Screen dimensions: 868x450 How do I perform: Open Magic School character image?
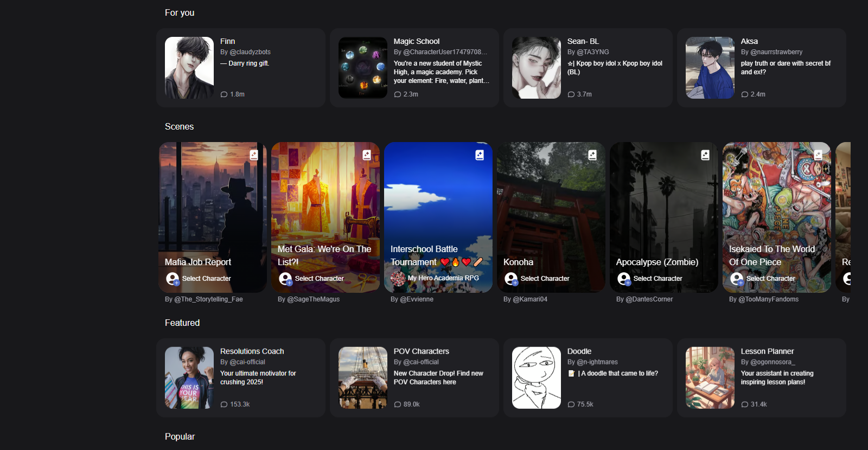[x=363, y=68]
